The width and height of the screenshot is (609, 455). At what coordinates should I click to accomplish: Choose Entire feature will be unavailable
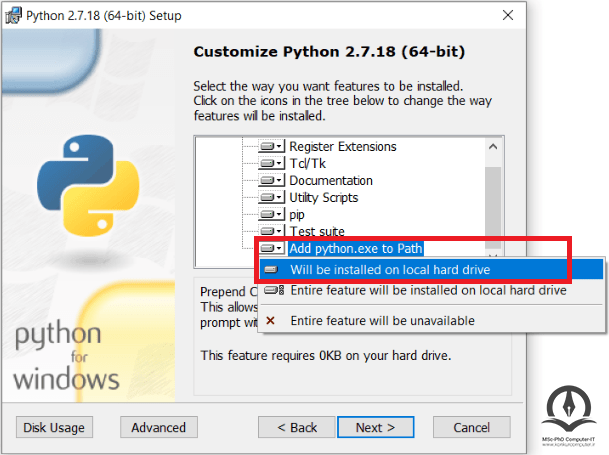[431, 321]
